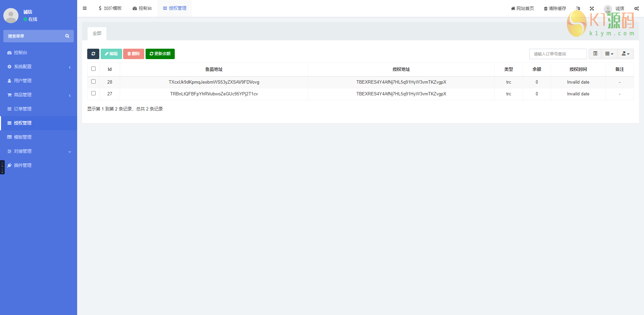Click the 授权地址 cell in row 27
The width and height of the screenshot is (644, 315).
[401, 94]
